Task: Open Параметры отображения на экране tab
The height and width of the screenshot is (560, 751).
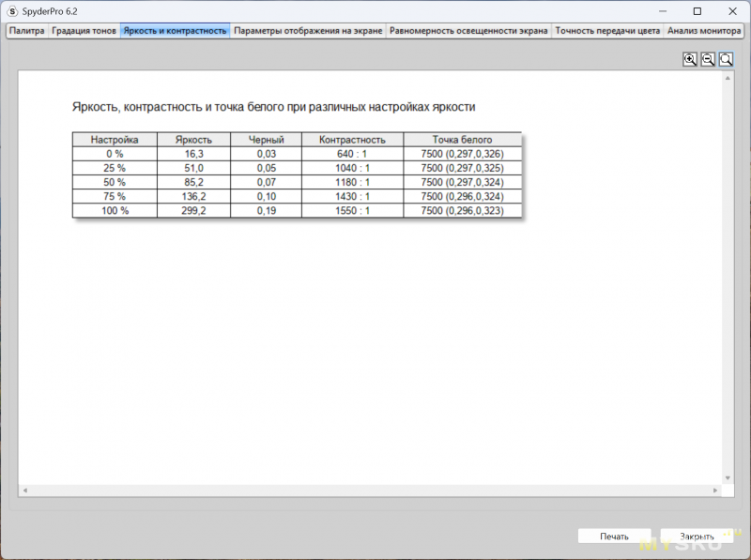Action: click(x=308, y=30)
